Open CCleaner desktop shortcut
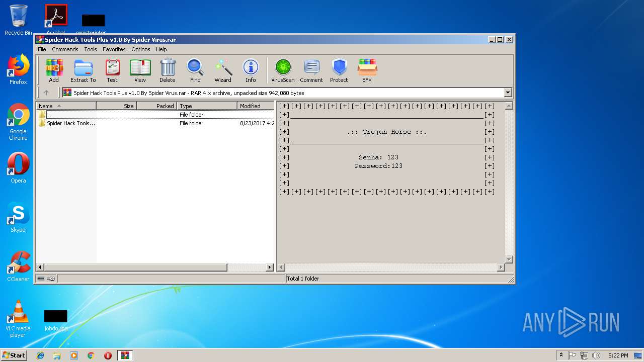 pos(18,266)
